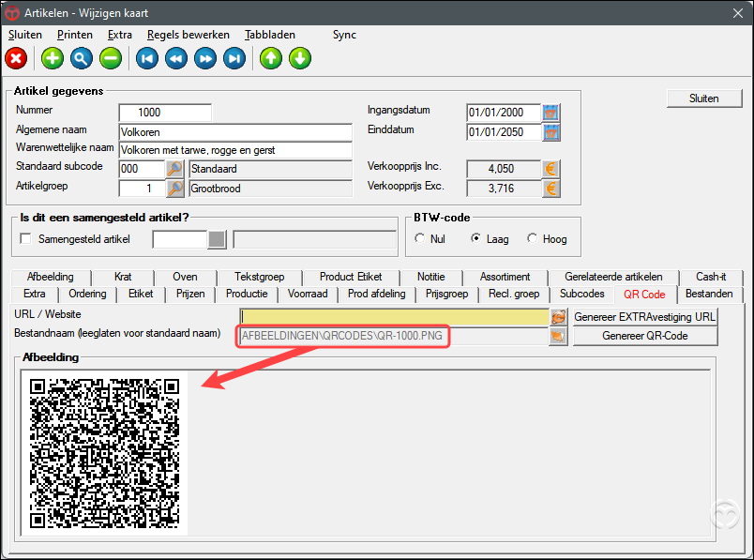Click the green down arrow icon
The height and width of the screenshot is (560, 754).
pos(300,59)
